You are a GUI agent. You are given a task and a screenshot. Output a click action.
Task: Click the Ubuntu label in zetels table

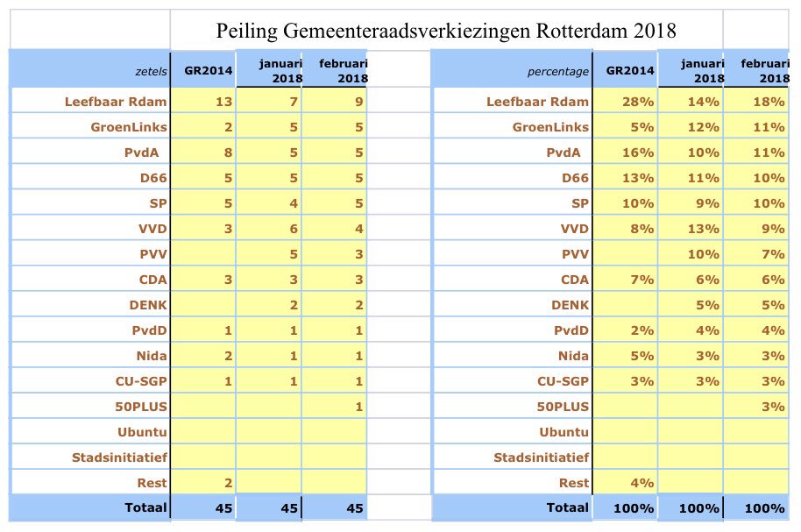pos(142,432)
